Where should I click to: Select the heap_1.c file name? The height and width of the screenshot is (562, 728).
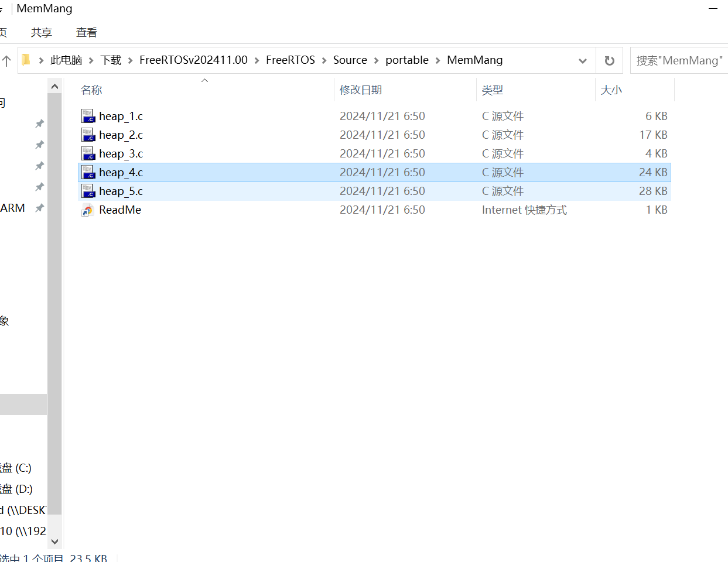pyautogui.click(x=121, y=116)
